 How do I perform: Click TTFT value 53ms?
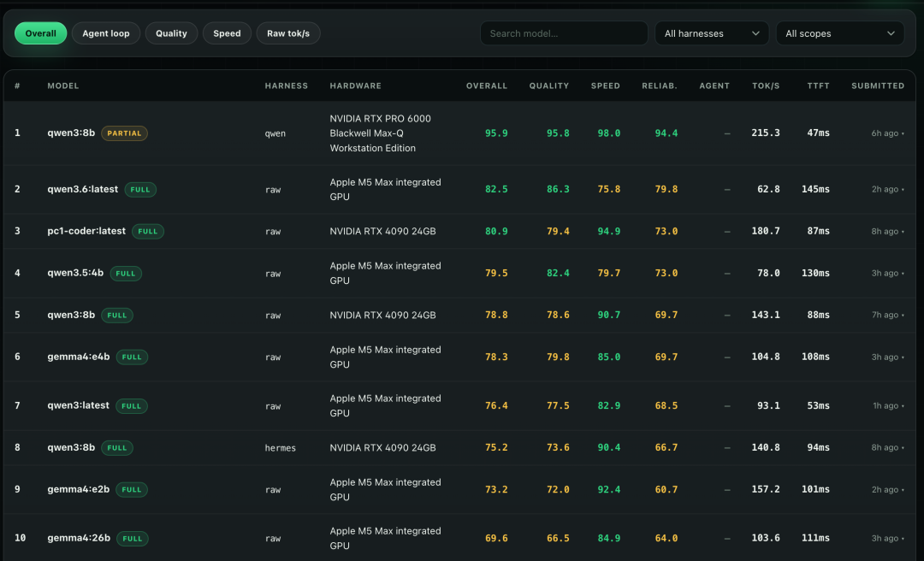818,405
